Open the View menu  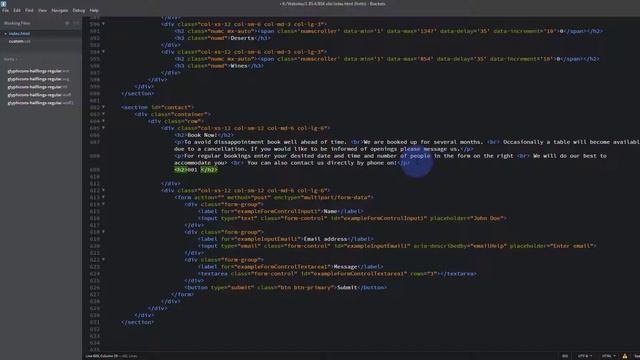(x=42, y=10)
